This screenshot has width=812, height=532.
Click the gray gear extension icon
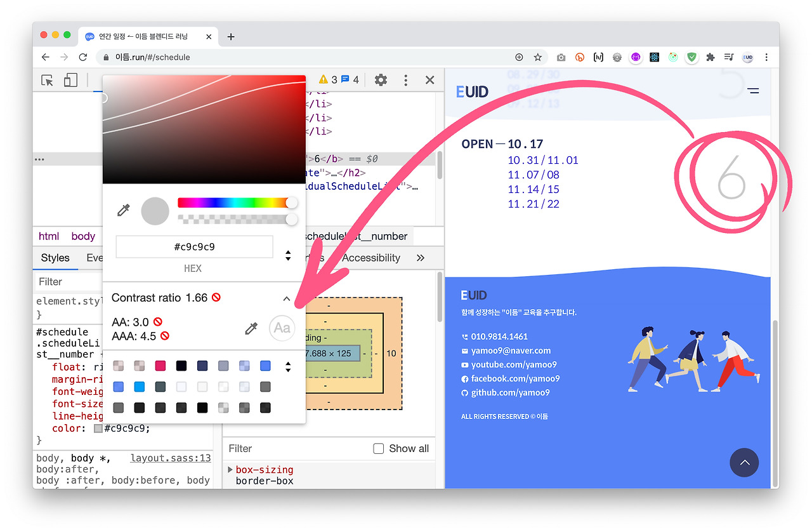(617, 57)
